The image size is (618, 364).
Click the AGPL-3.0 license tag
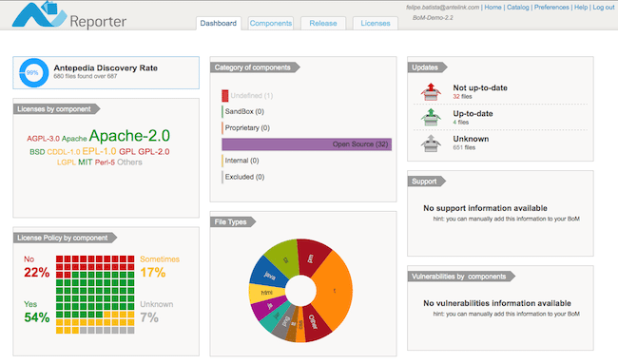[44, 139]
